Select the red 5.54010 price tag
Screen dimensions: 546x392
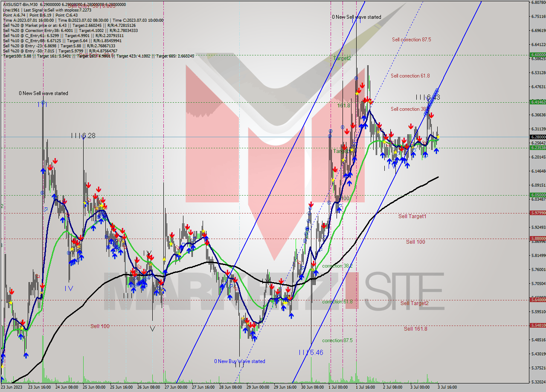point(537,326)
